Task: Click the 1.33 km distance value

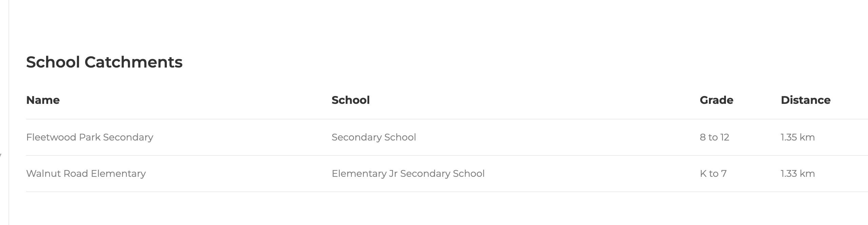Action: (x=797, y=173)
